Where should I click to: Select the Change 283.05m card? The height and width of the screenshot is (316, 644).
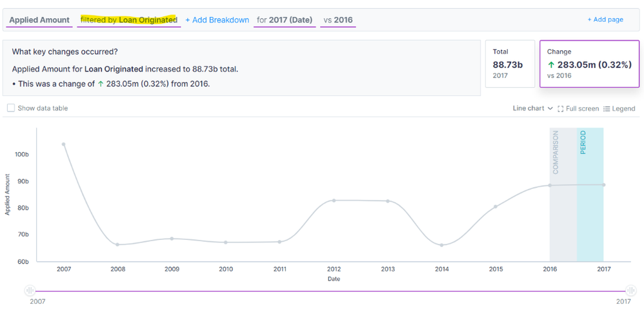point(589,64)
